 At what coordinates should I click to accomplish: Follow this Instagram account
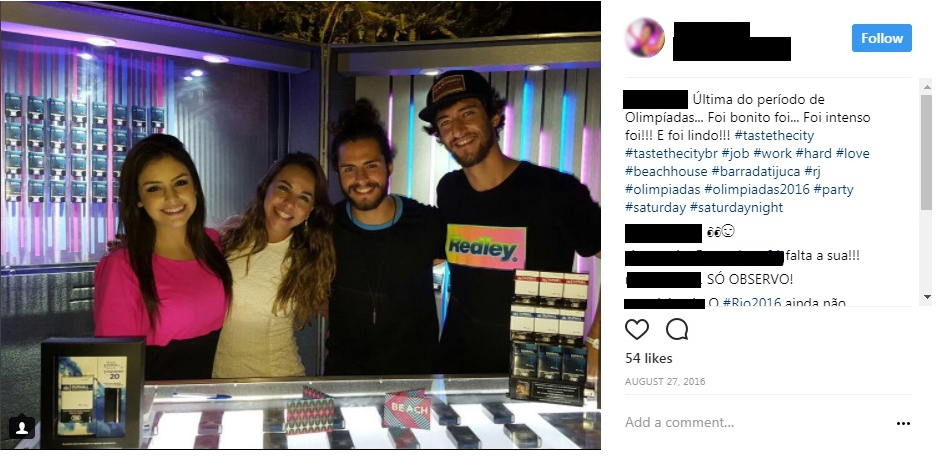point(882,38)
